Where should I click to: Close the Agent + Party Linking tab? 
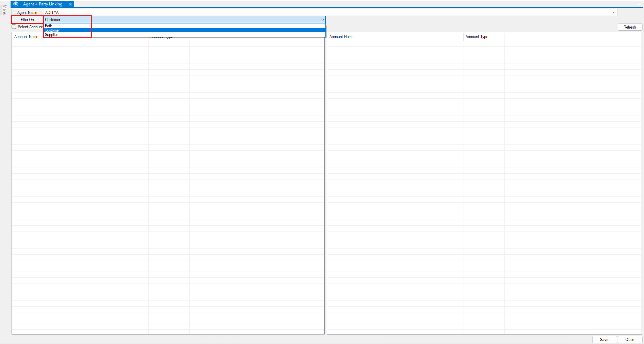click(x=70, y=4)
